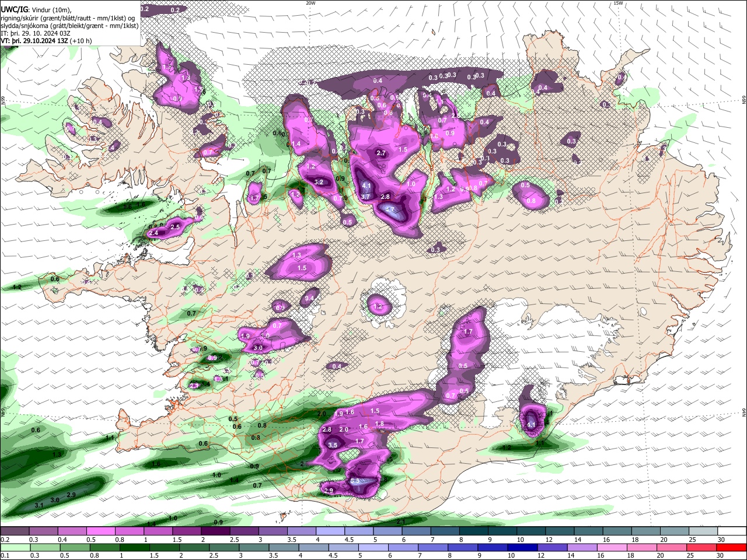Viewport: 747px width, 560px height.
Task: Click the bright pink 0.5 swatch in the upper snow scale
Action: 100,531
